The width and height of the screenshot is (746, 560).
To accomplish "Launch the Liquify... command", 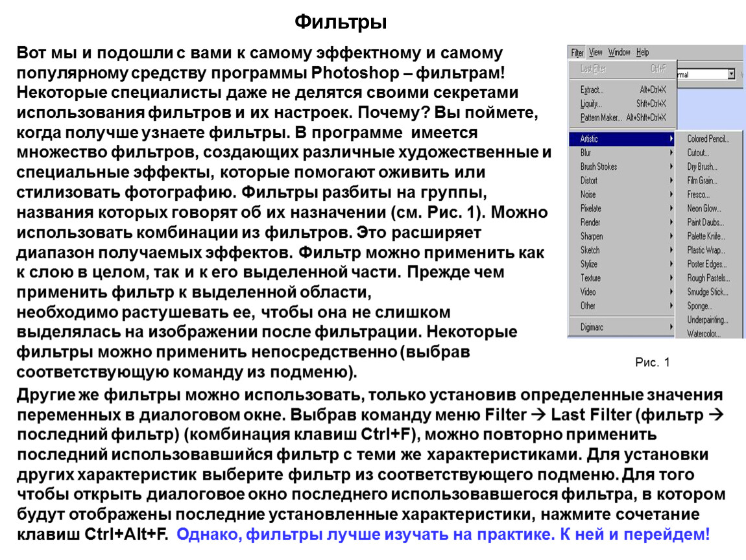I will [x=623, y=104].
